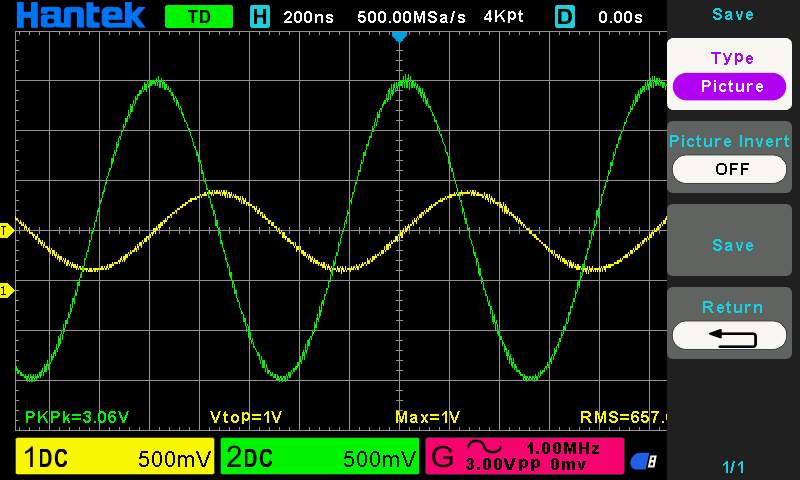800x480 pixels.
Task: Click the PKPk=3.06V measurement
Action: click(x=77, y=417)
